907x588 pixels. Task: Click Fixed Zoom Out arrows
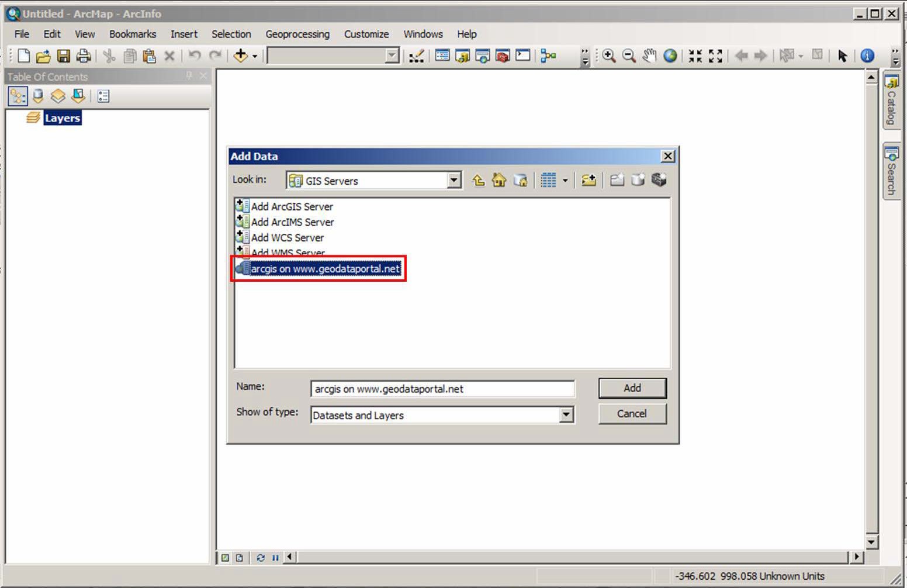(x=715, y=56)
